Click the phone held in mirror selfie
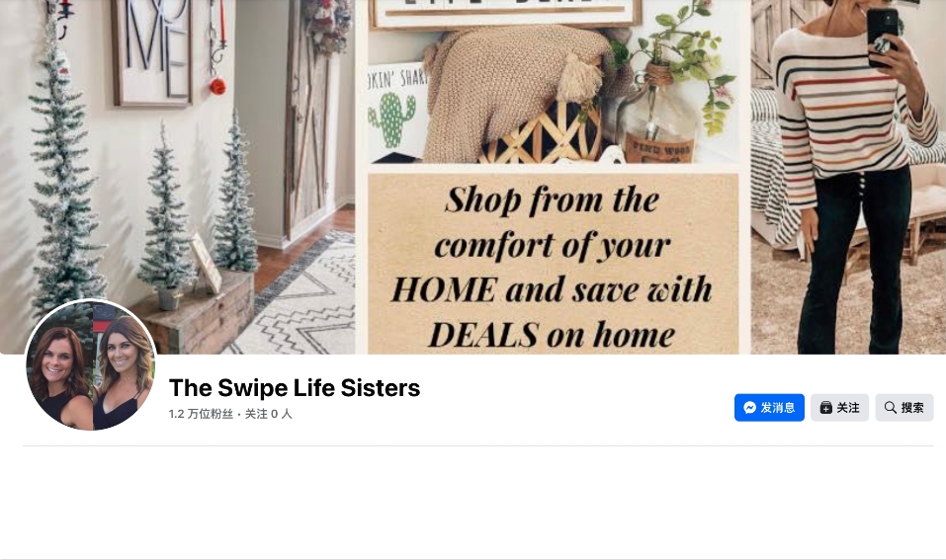 pyautogui.click(x=883, y=37)
